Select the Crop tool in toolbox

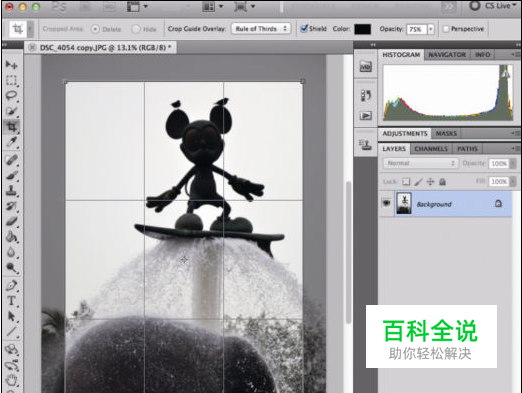click(x=11, y=126)
